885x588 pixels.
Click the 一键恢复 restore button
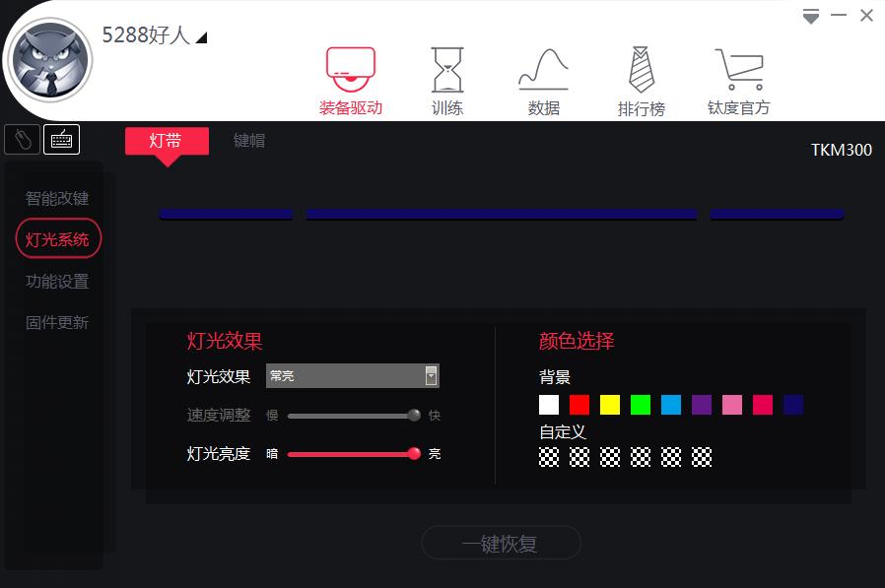(501, 543)
